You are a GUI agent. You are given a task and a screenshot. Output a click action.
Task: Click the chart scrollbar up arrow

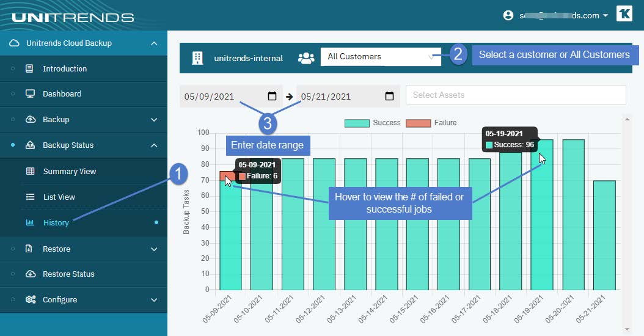[627, 119]
